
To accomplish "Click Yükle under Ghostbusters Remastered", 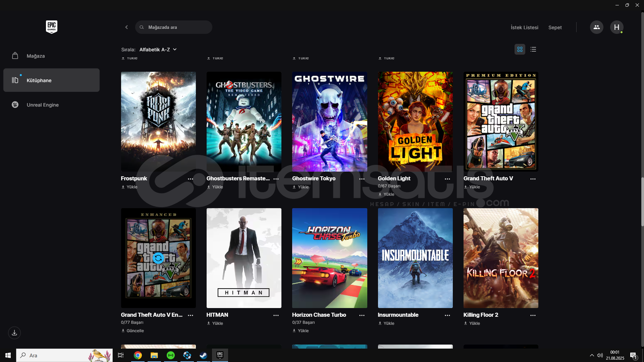I will pos(215,187).
